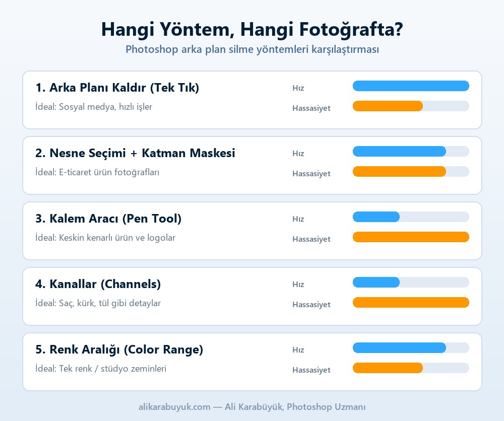
Task: Select the '4. Kanallar (Channels)' heading
Action: point(98,284)
